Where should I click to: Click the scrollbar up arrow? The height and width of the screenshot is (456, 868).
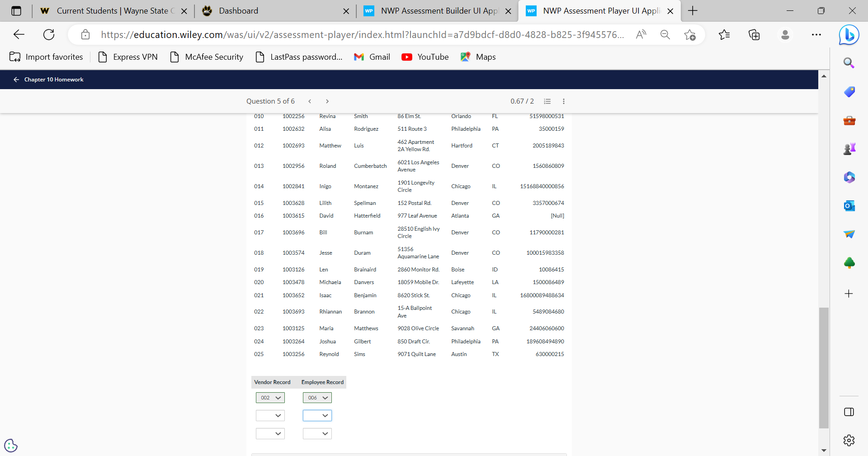[824, 76]
